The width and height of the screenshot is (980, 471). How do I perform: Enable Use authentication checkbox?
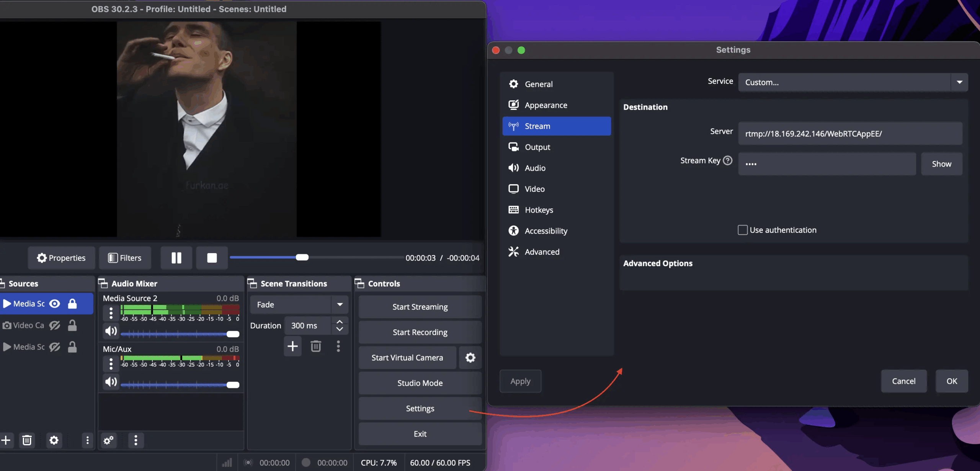[x=743, y=230]
